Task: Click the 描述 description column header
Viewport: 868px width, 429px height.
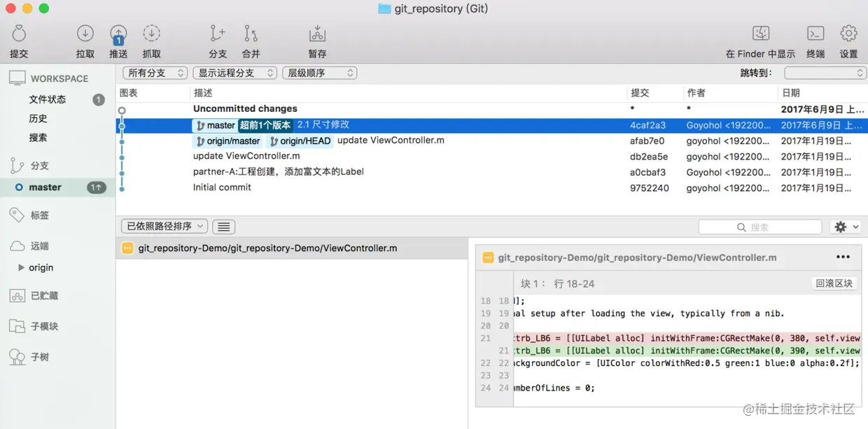Action: tap(203, 92)
